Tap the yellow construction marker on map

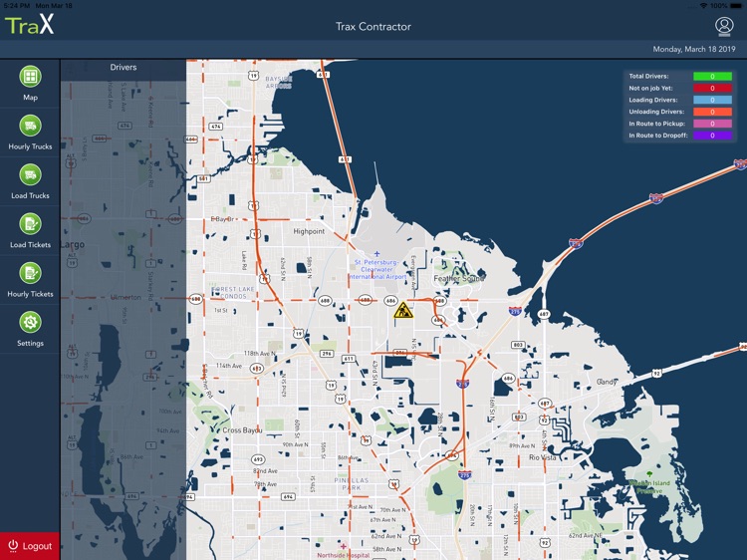click(x=403, y=312)
